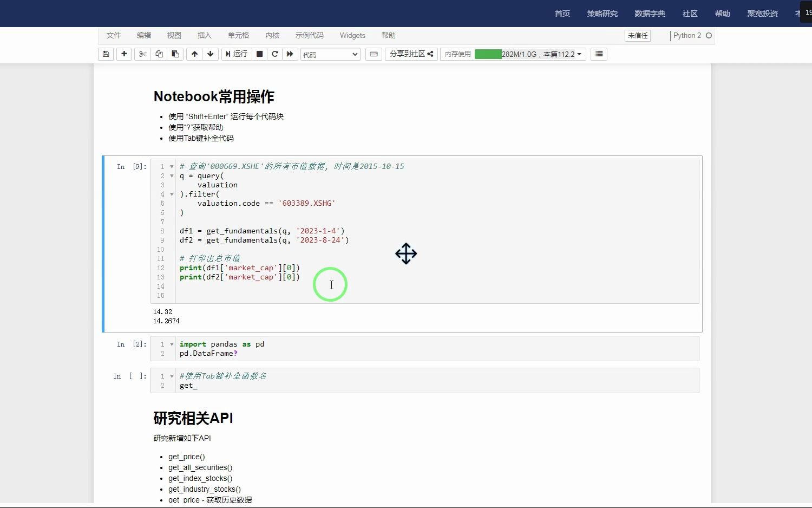
Task: Click the df2 get_fundamentals '2023-8-24' line
Action: click(x=264, y=240)
